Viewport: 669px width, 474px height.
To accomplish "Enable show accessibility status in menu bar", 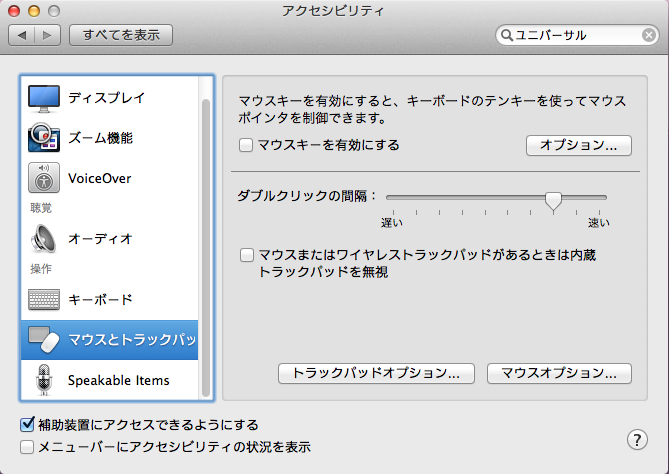I will click(27, 446).
